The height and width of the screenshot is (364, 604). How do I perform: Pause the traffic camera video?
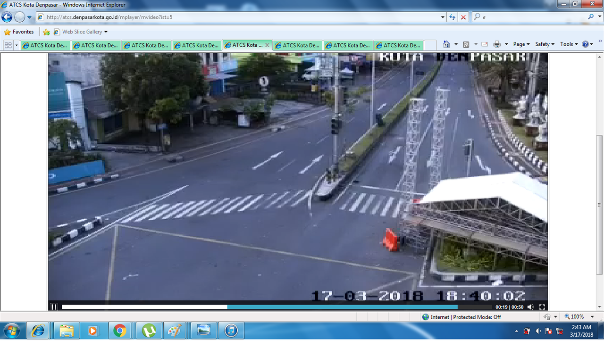click(54, 307)
